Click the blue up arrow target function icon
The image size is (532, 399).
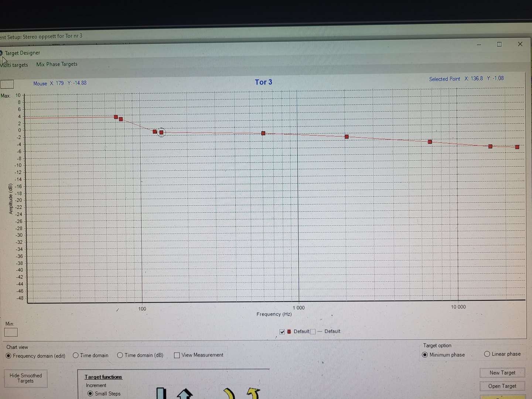point(185,393)
